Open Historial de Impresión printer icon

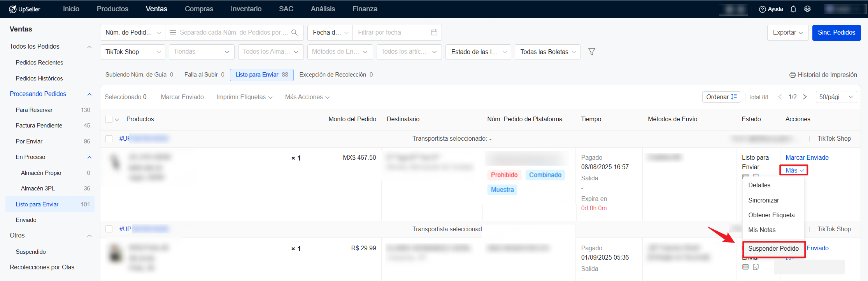coord(792,75)
